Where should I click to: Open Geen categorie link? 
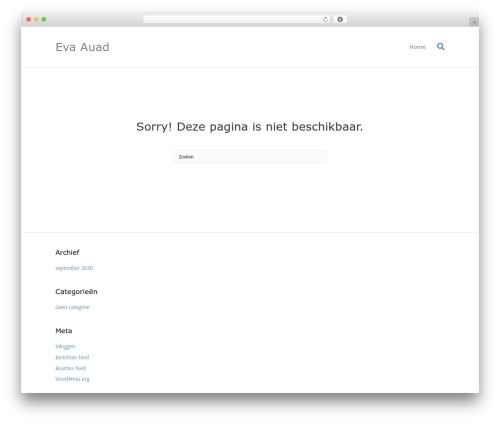[x=72, y=307]
